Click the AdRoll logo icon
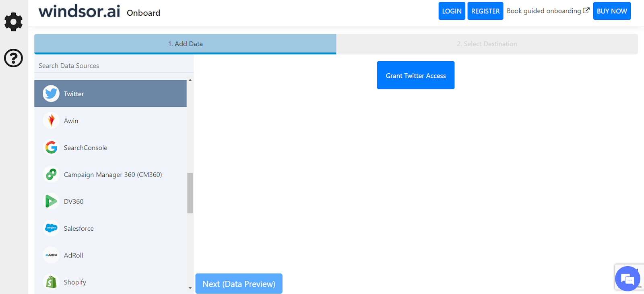This screenshot has height=294, width=644. coord(51,255)
